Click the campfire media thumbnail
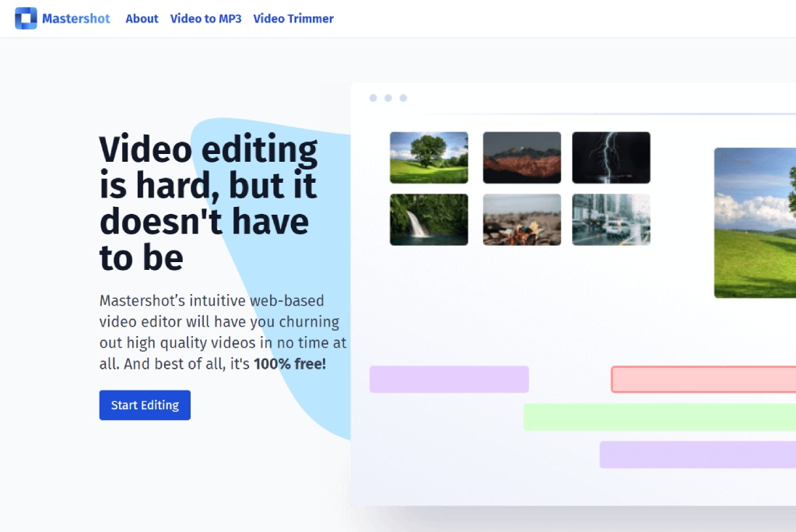Screen dimensions: 796x532 coord(521,219)
